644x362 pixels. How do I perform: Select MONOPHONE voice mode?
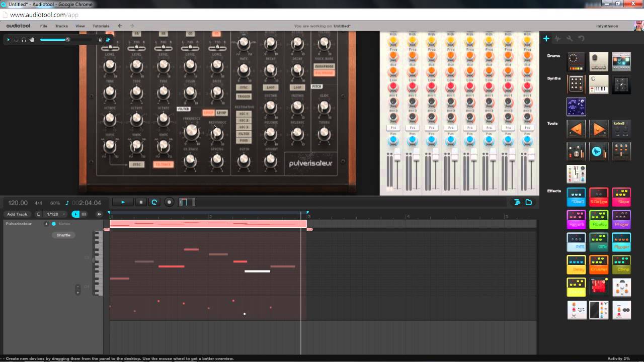coord(324,66)
